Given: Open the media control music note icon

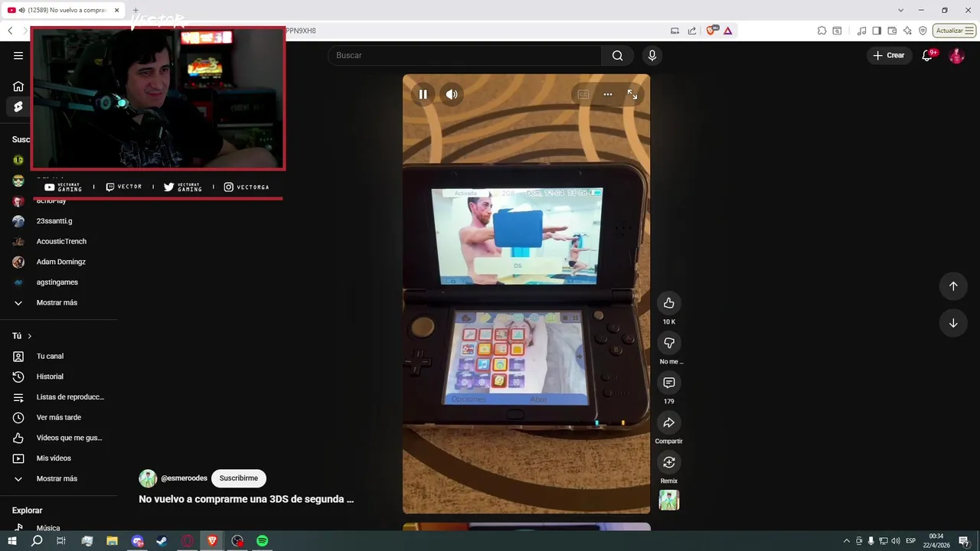Looking at the screenshot, I should [862, 31].
